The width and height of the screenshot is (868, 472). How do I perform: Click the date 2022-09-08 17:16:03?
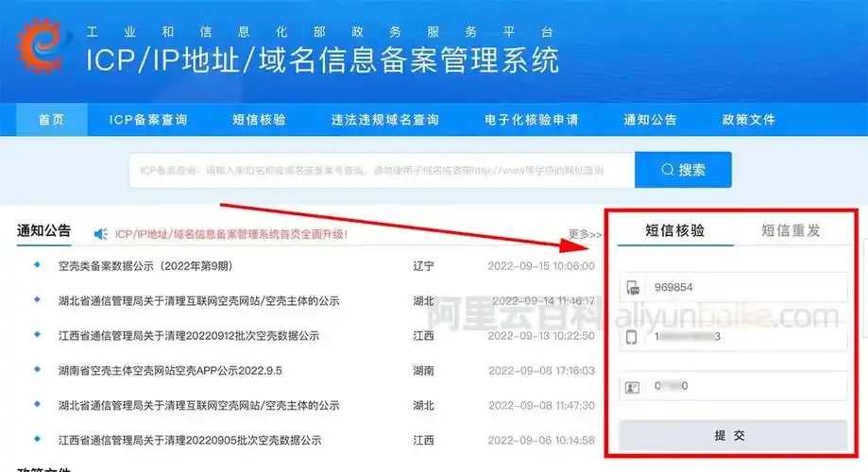pyautogui.click(x=541, y=371)
